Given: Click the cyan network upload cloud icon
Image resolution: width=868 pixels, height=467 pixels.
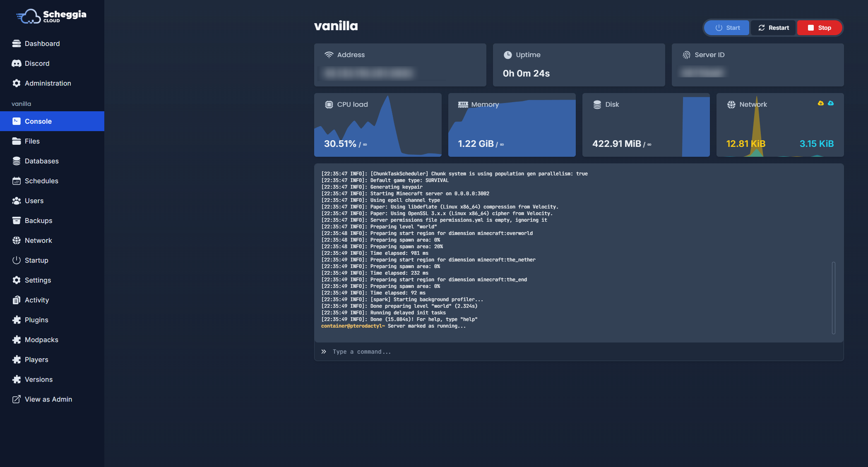Looking at the screenshot, I should tap(830, 103).
